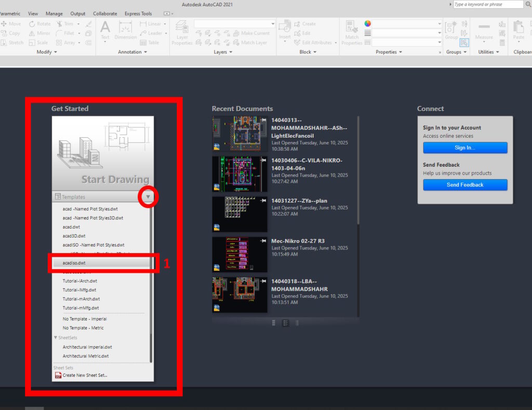Open the Output ribbon tab
This screenshot has height=410, width=532.
[78, 14]
